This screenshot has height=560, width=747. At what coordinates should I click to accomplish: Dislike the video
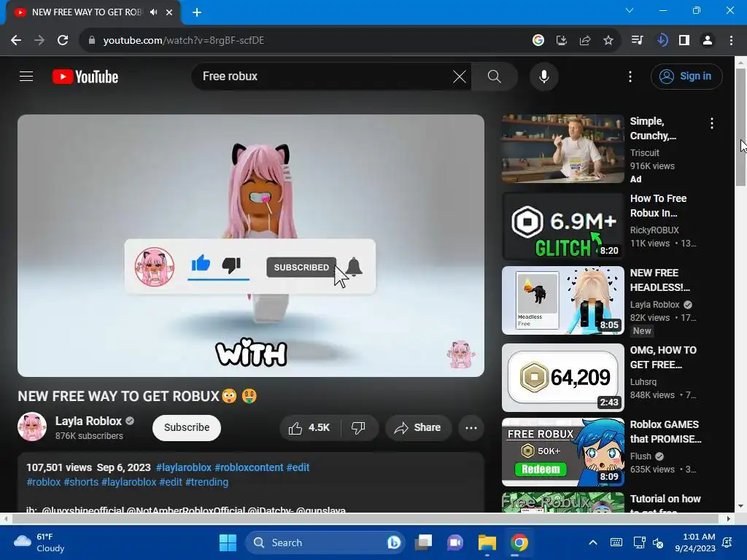tap(359, 427)
